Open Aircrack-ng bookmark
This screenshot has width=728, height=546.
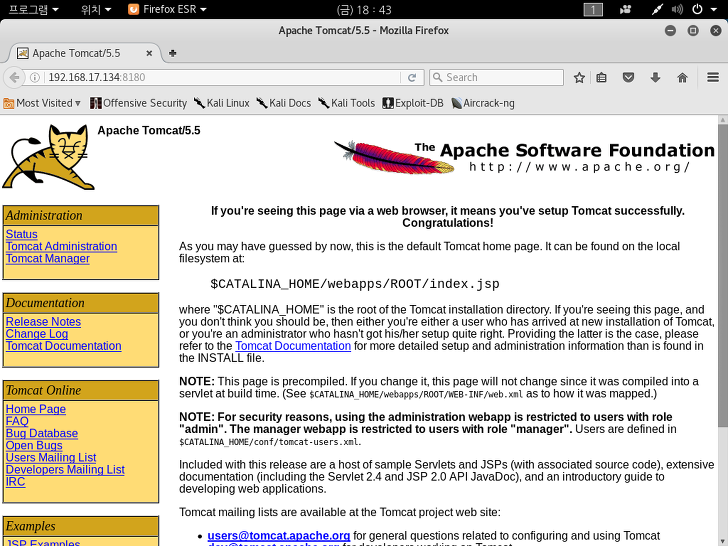click(483, 103)
